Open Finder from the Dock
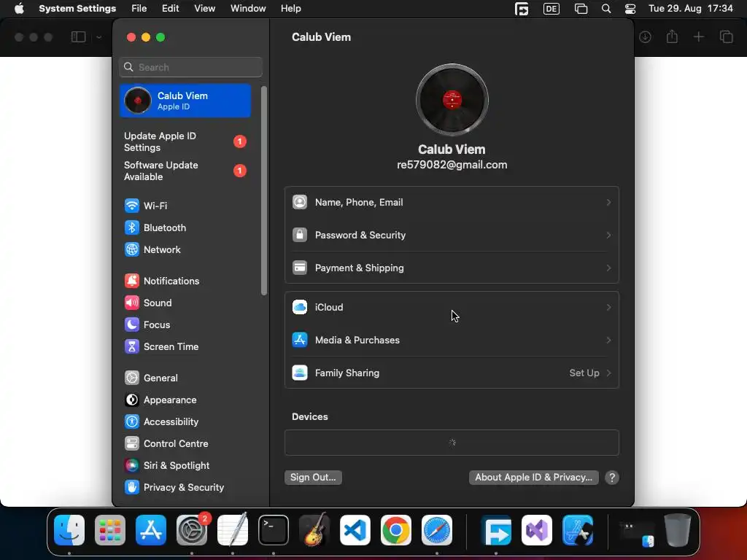The image size is (747, 560). (x=69, y=530)
